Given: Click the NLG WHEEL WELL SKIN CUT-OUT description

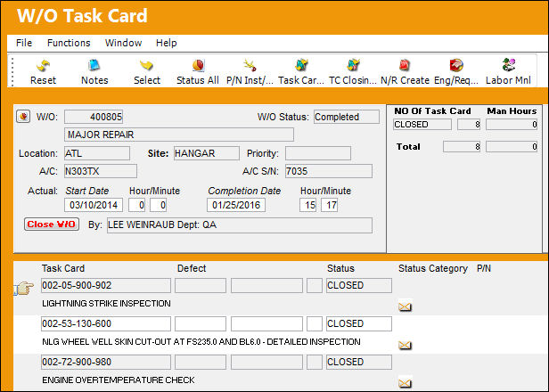Looking at the screenshot, I should 201,342.
